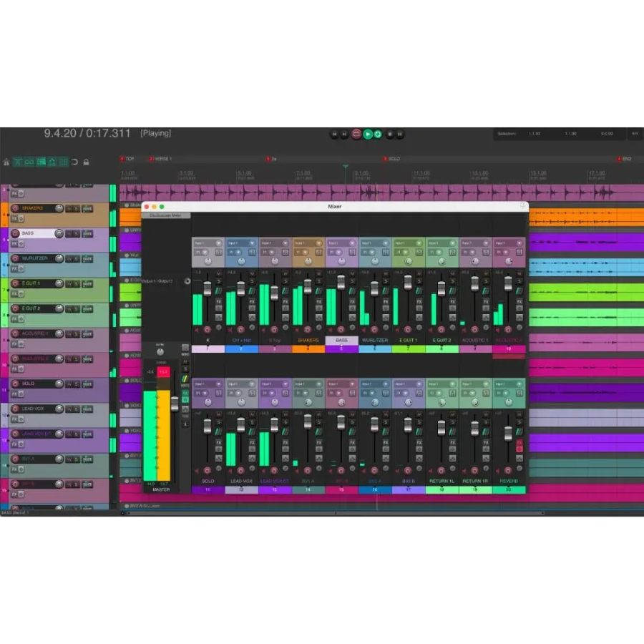Viewport: 644px width, 644px height.
Task: Click the pin icon in Mixer title bar
Action: (x=523, y=206)
